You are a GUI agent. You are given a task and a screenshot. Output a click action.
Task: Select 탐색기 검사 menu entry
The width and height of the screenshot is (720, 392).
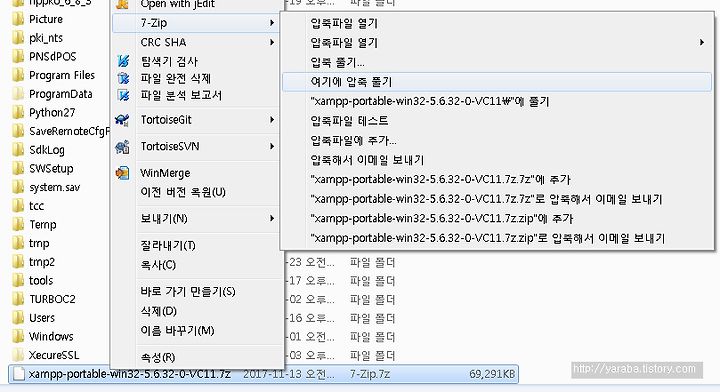pos(196,61)
